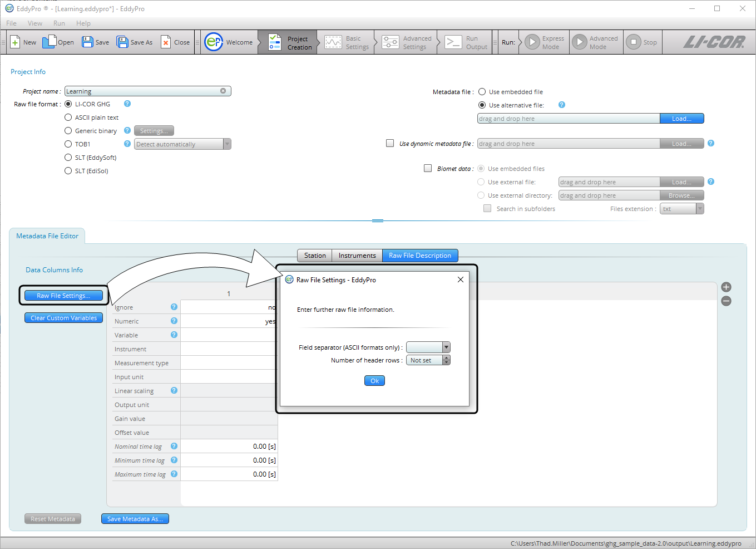Click the help icon in the Ignore row

click(174, 307)
